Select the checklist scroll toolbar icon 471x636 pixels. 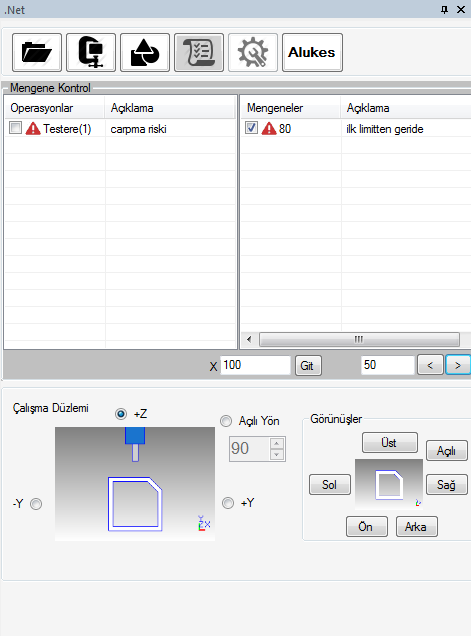(x=199, y=53)
